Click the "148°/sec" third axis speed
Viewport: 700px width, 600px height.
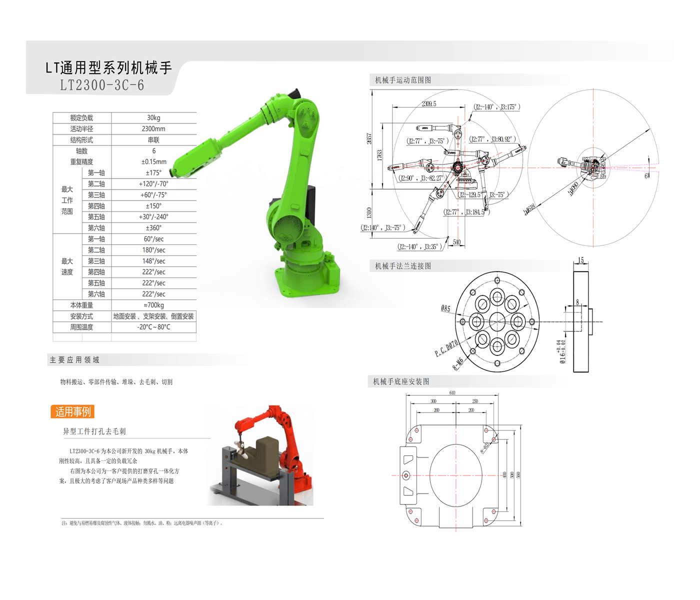(153, 261)
